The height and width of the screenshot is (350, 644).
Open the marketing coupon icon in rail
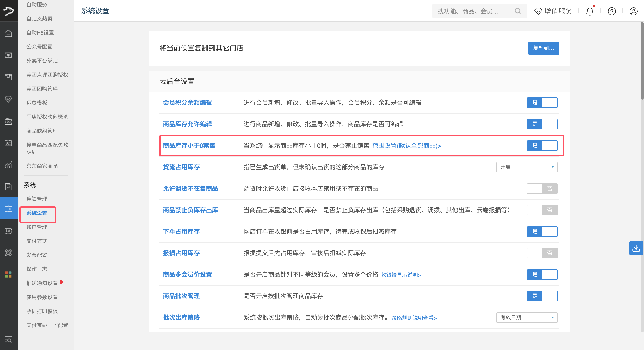tap(9, 121)
